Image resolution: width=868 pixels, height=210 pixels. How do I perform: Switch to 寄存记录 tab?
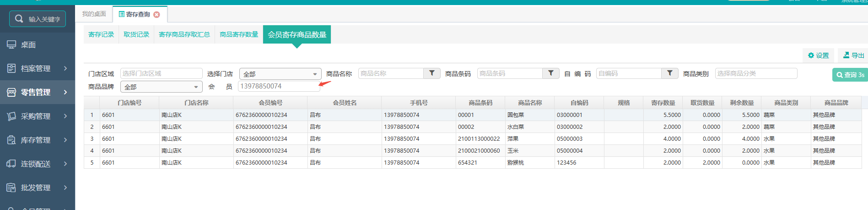click(x=101, y=34)
